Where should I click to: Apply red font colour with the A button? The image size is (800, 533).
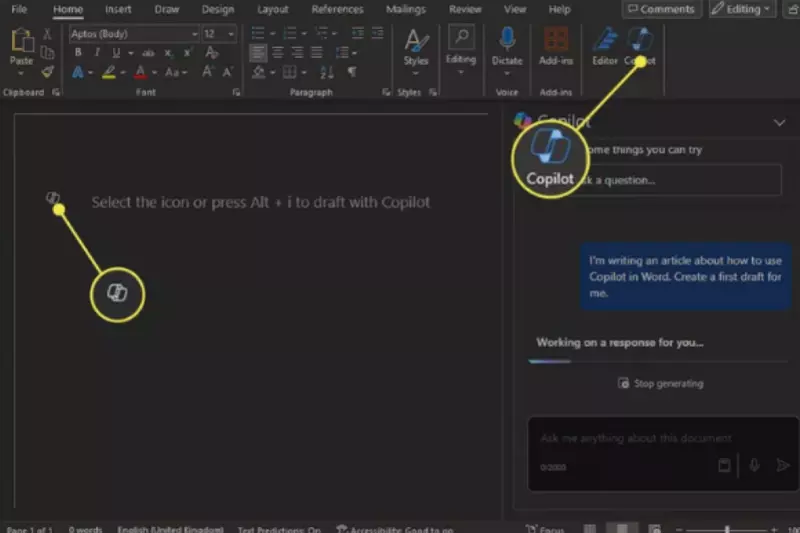140,72
